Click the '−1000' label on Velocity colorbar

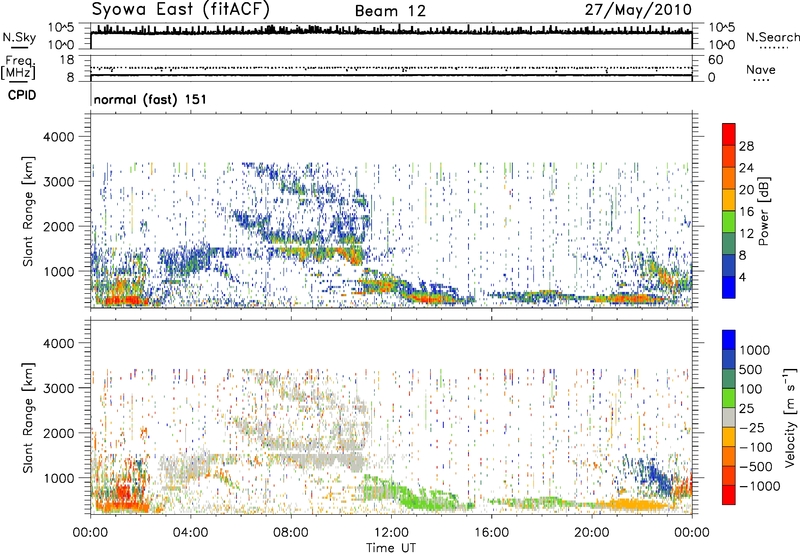760,486
